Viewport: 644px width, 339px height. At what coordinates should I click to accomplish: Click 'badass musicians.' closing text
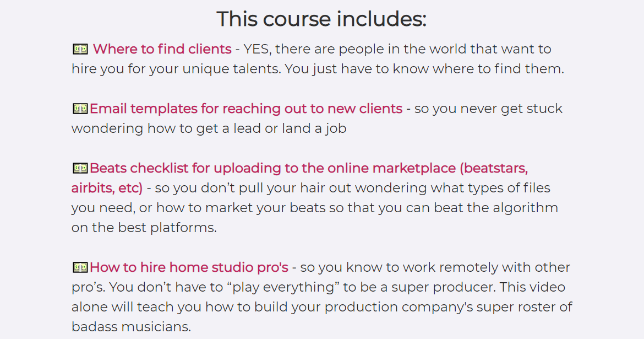click(131, 327)
